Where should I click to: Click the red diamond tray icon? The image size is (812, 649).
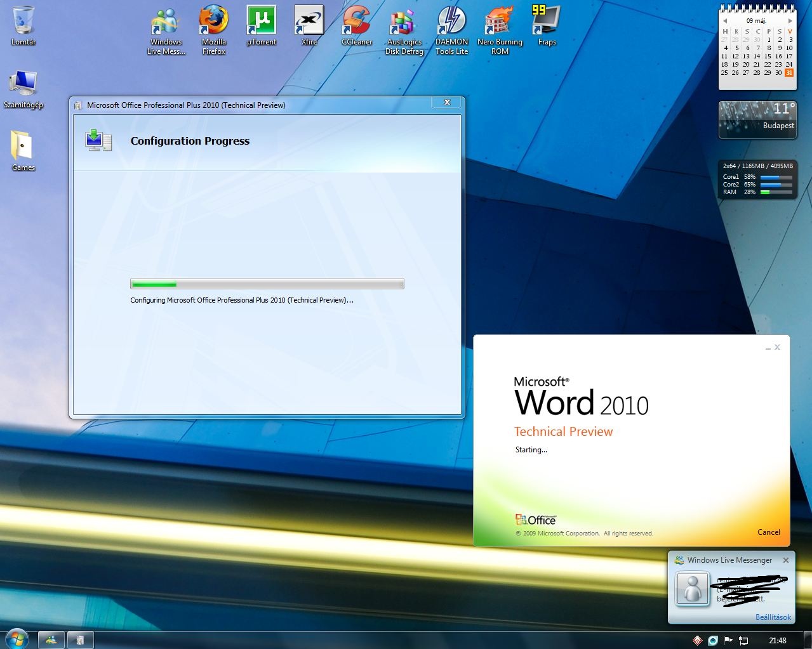coord(697,641)
